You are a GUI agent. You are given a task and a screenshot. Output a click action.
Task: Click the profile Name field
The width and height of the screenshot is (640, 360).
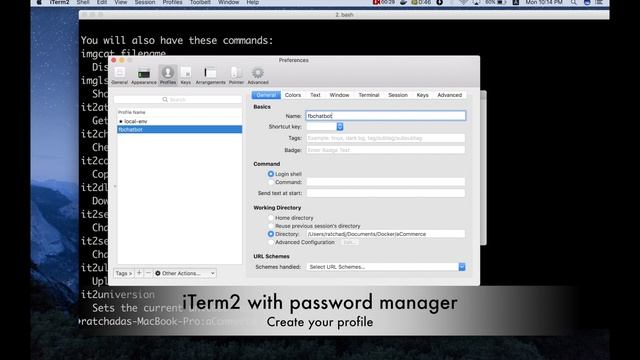tap(386, 116)
